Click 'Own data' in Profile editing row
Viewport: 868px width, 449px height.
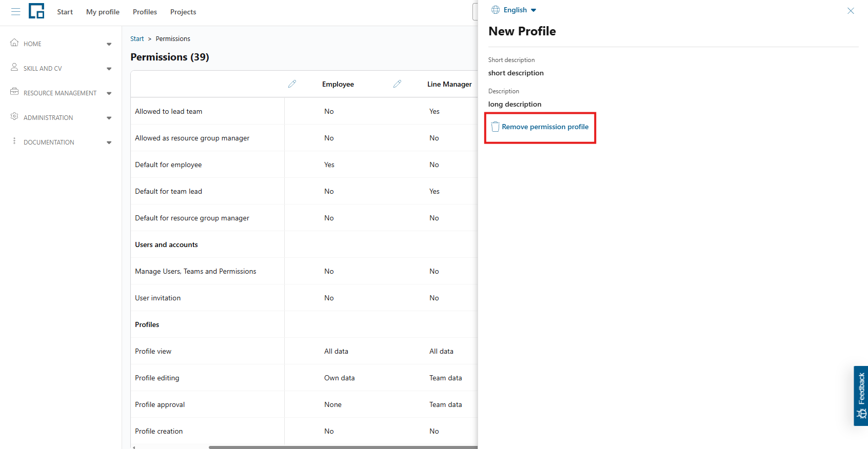click(340, 378)
